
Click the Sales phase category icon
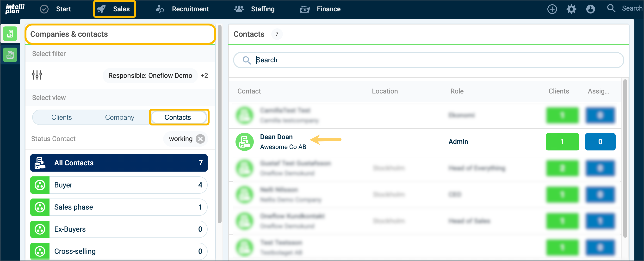40,207
